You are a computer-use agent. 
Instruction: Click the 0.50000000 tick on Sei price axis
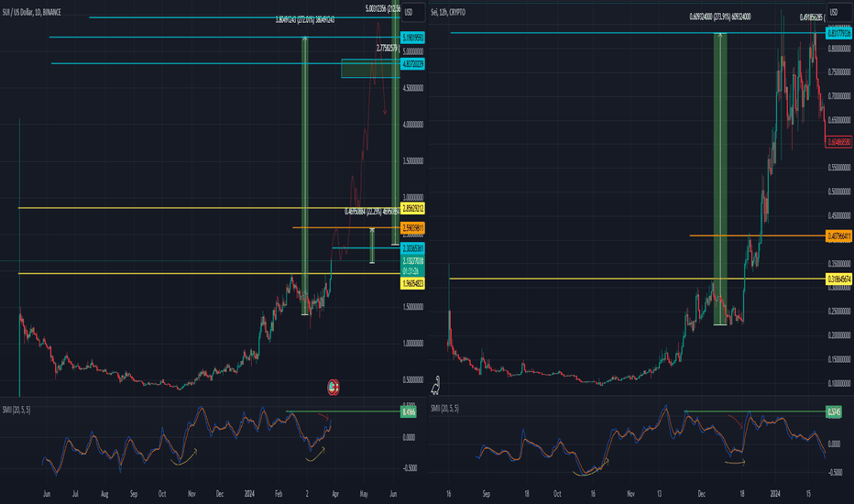(x=839, y=192)
